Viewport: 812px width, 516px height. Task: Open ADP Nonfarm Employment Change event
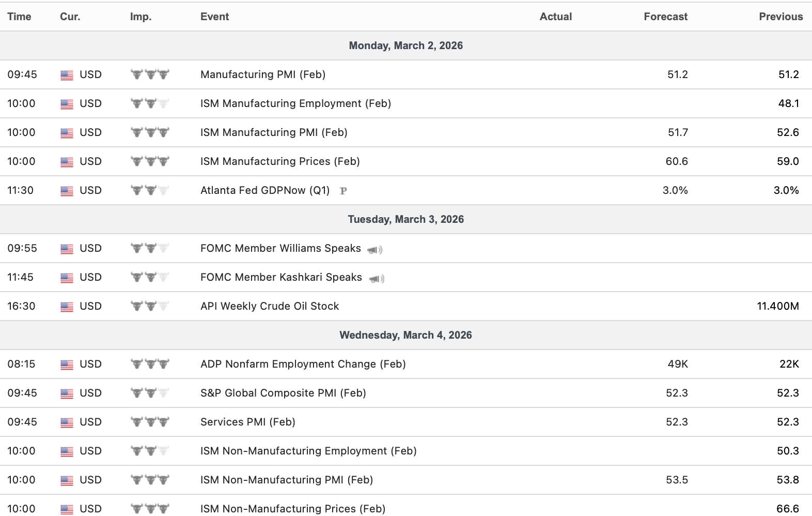[x=303, y=364]
